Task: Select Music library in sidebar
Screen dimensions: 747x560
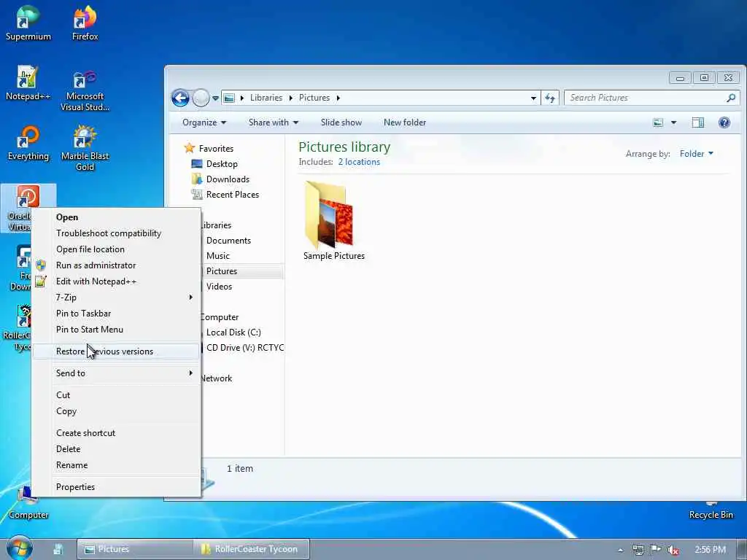Action: [x=217, y=256]
